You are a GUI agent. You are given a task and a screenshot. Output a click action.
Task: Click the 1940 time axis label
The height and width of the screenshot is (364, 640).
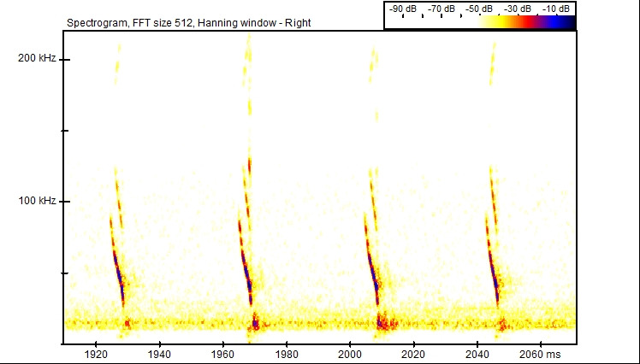[158, 353]
